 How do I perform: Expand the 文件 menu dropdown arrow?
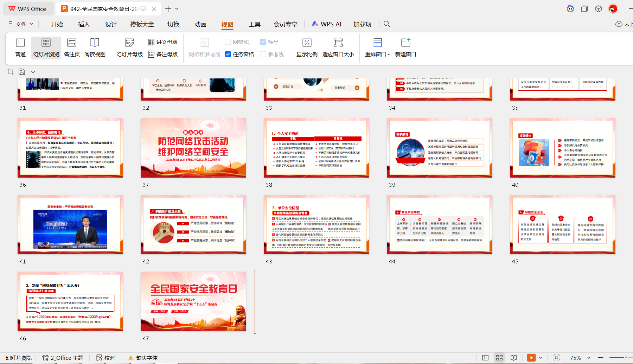pyautogui.click(x=32, y=24)
